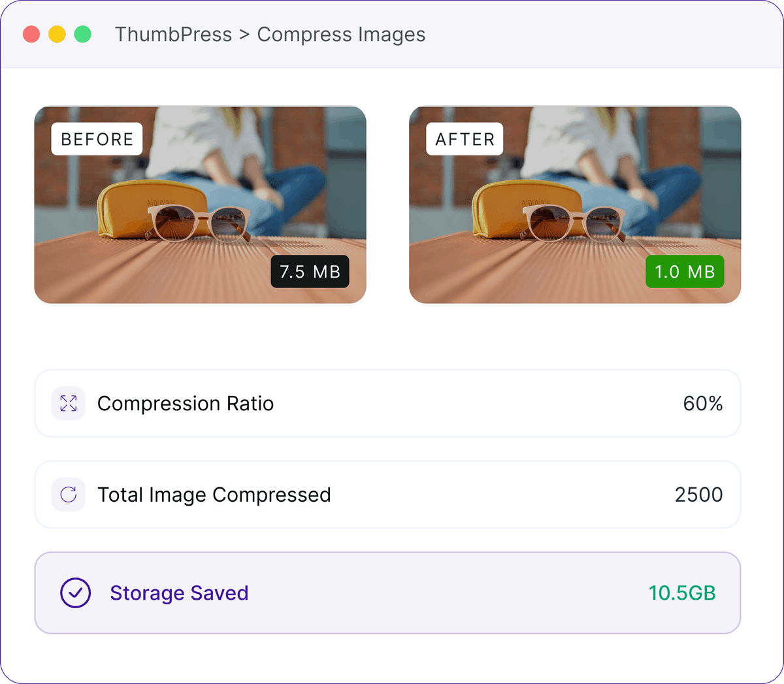784x684 pixels.
Task: Select the Total Image Compressed row
Action: click(387, 495)
